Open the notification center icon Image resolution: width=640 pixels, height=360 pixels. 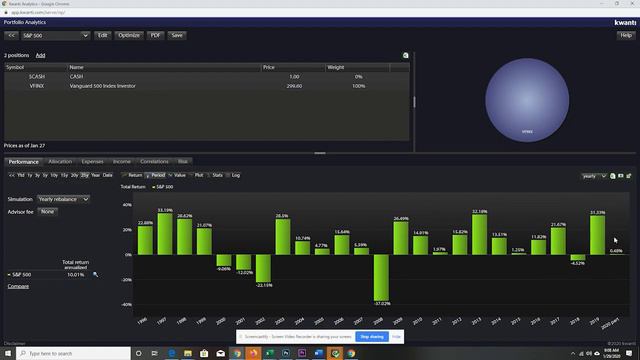(x=629, y=353)
